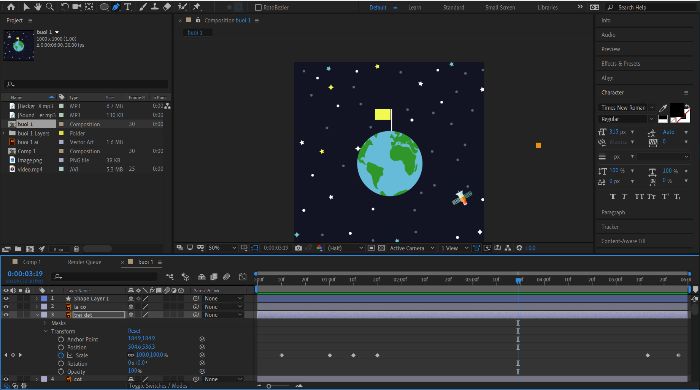Toggle the Scale property stopwatch
The height and width of the screenshot is (390, 700).
pos(61,355)
